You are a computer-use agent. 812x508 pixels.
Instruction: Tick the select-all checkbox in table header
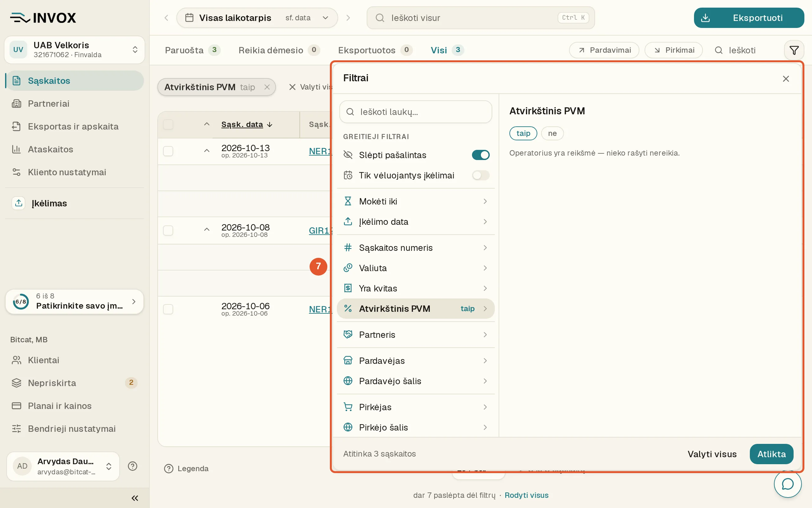click(168, 124)
